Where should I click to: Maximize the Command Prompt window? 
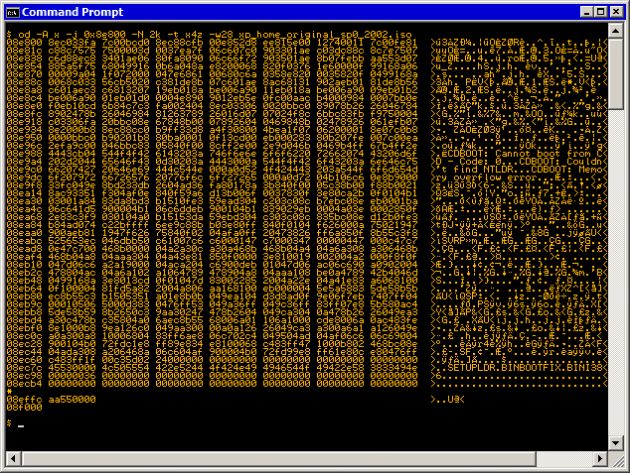coord(600,12)
